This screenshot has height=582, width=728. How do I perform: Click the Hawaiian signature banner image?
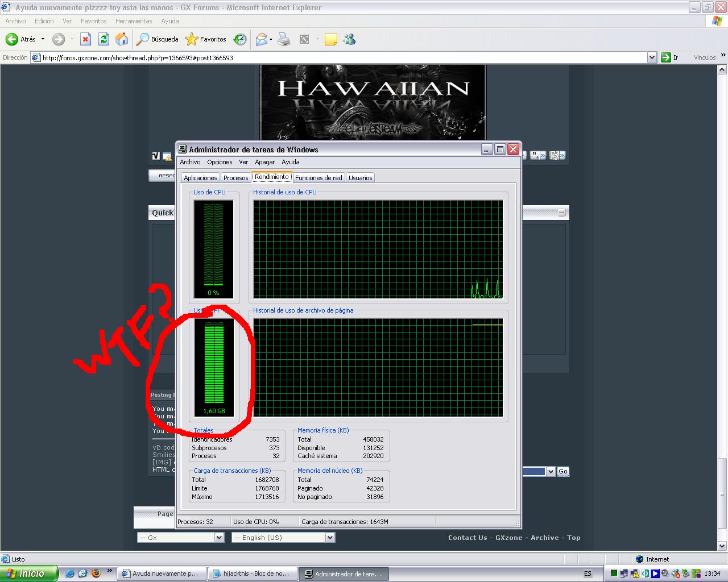point(373,102)
